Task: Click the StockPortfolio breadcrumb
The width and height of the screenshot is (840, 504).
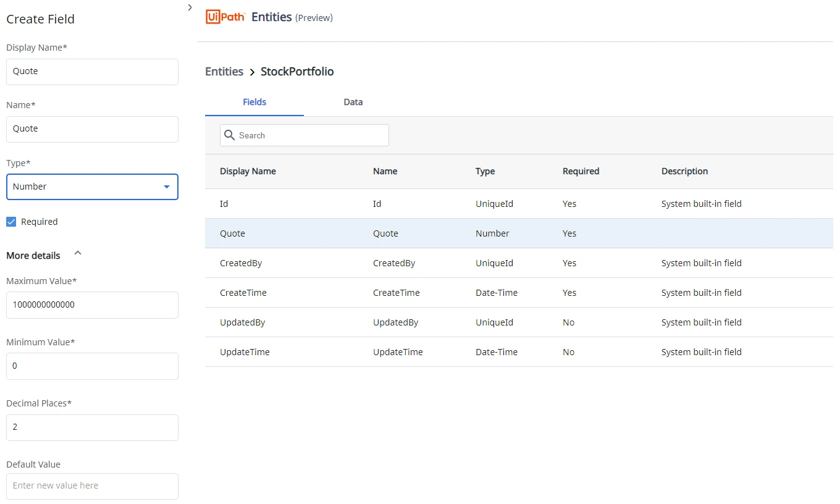Action: [x=297, y=72]
